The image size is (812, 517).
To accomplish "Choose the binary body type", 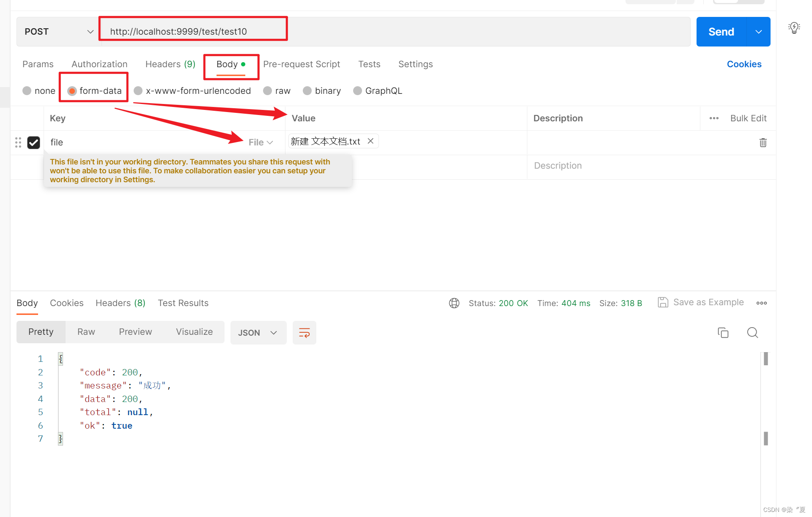I will [307, 91].
